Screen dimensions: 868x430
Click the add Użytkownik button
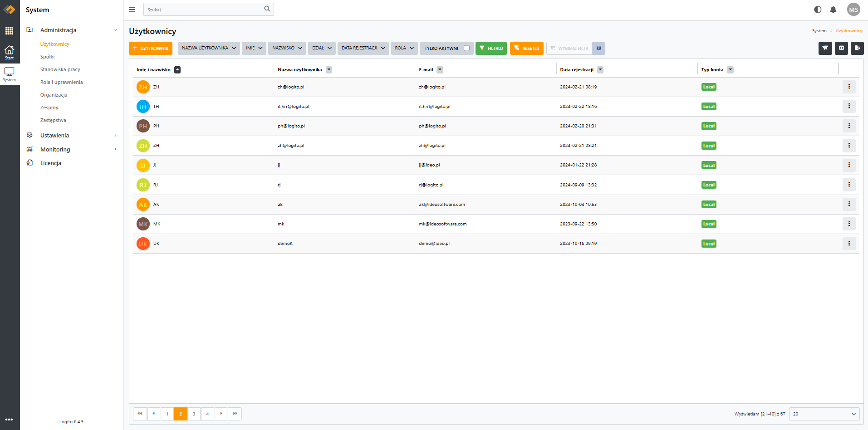pos(151,48)
